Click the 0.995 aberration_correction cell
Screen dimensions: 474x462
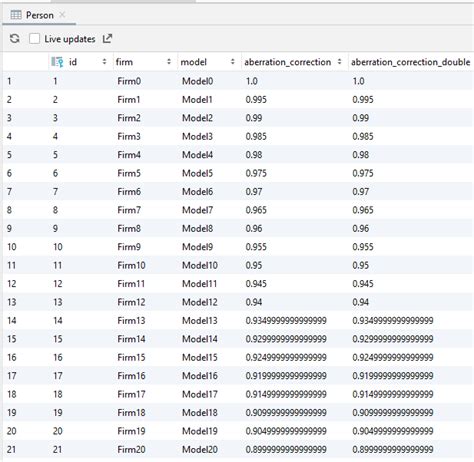click(256, 100)
